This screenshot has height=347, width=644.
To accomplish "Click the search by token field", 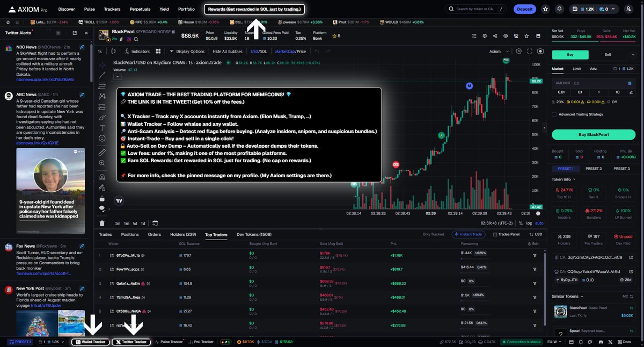I will click(x=476, y=9).
